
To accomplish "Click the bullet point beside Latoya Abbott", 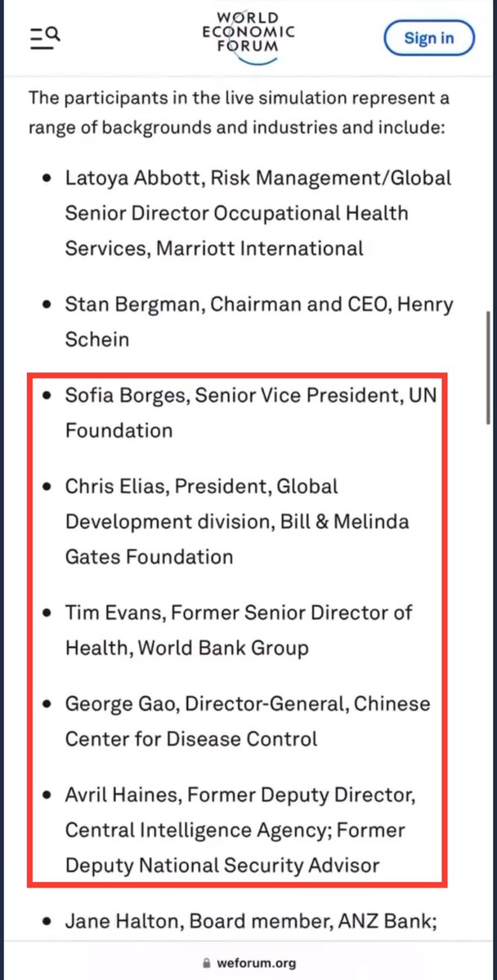I will pos(50,179).
